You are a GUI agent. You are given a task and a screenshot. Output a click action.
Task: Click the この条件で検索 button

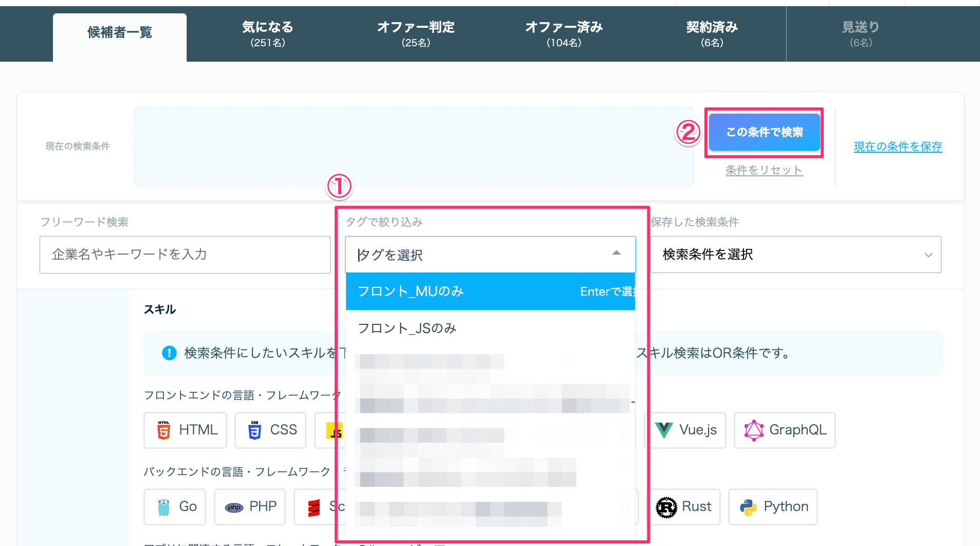(764, 132)
